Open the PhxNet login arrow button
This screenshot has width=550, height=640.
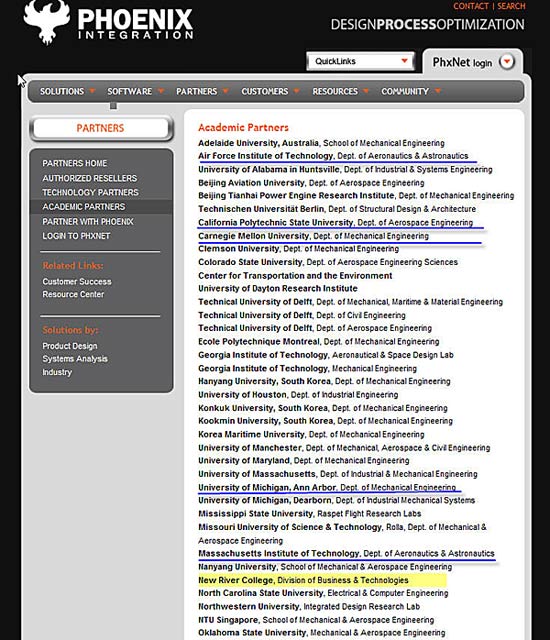(x=507, y=62)
